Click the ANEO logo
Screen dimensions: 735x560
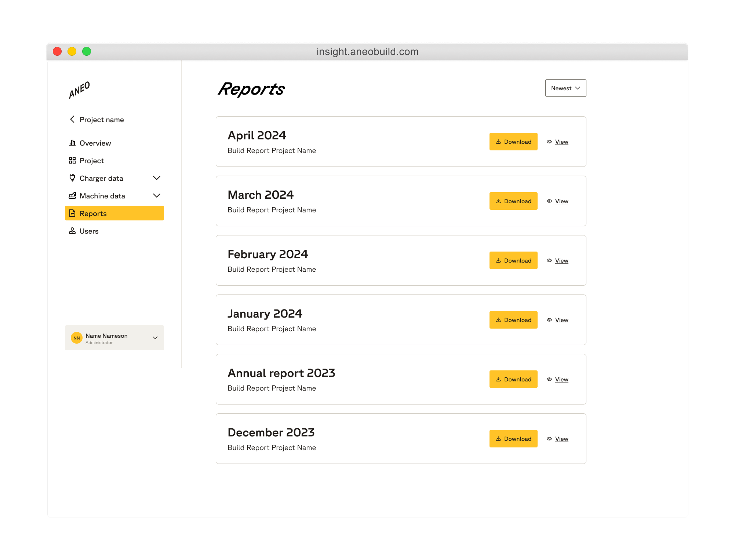pyautogui.click(x=79, y=90)
